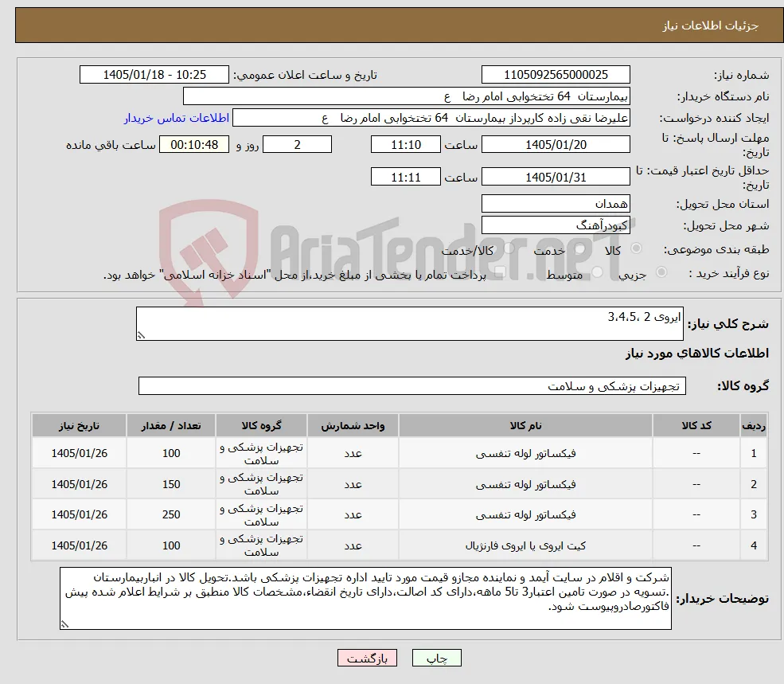Viewport: 784px width, 684px height.
Task: Click the گروه کالا column header
Action: pyautogui.click(x=261, y=425)
